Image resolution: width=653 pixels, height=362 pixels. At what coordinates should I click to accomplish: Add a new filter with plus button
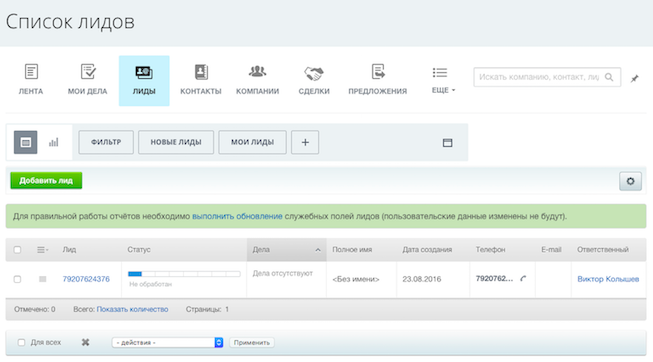305,142
